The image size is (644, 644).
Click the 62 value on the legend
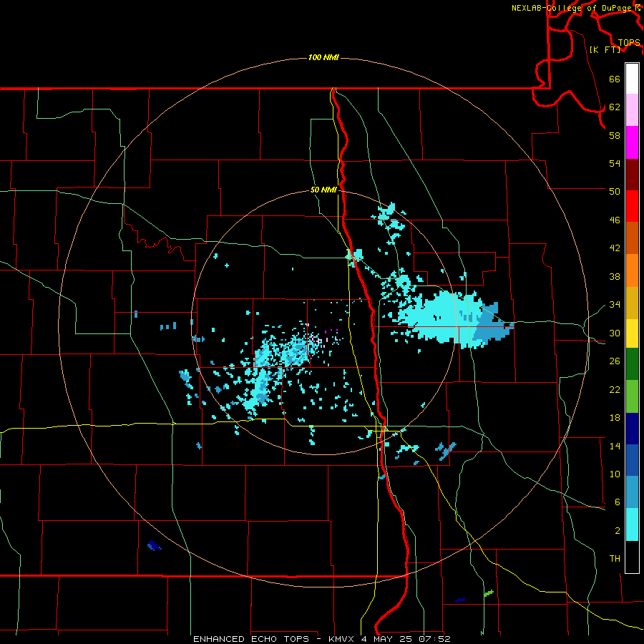click(x=615, y=107)
